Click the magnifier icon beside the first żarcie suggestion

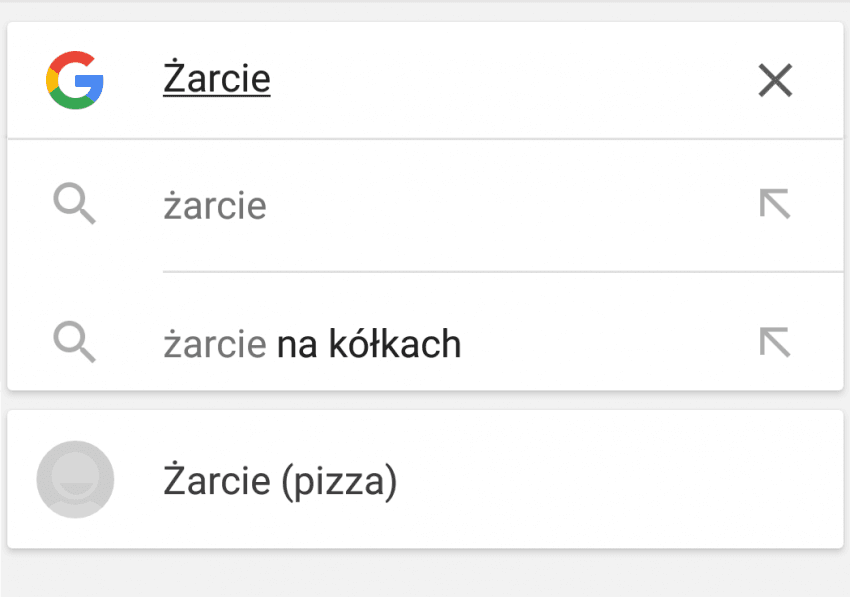pos(74,204)
